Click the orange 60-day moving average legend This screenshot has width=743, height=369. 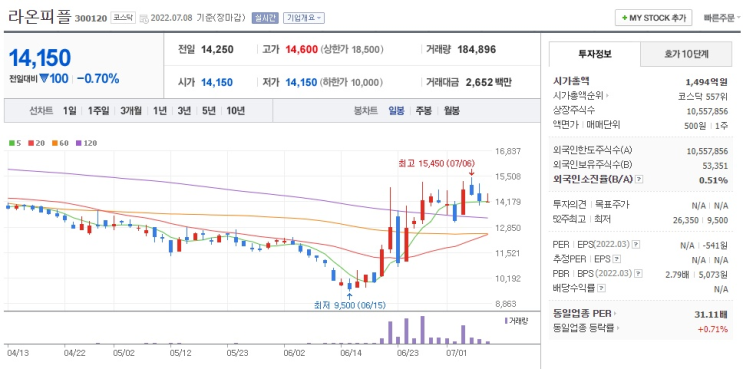[60, 143]
